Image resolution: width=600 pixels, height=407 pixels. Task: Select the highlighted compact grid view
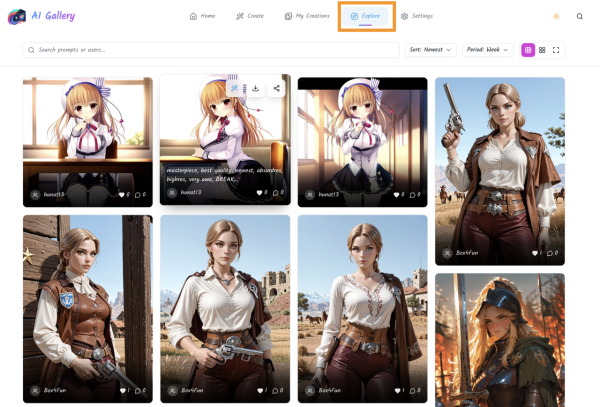pos(528,50)
